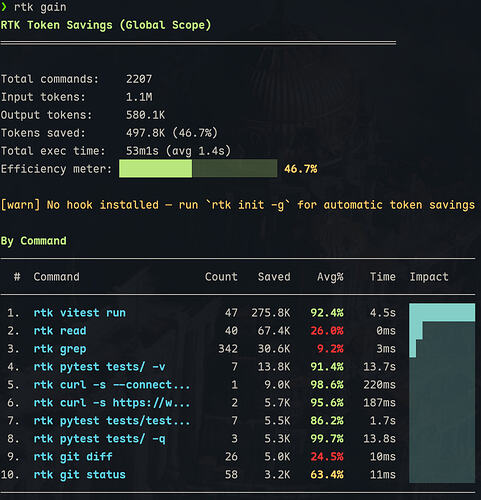Click the 'Time' column header
The width and height of the screenshot is (481, 500).
pos(383,277)
